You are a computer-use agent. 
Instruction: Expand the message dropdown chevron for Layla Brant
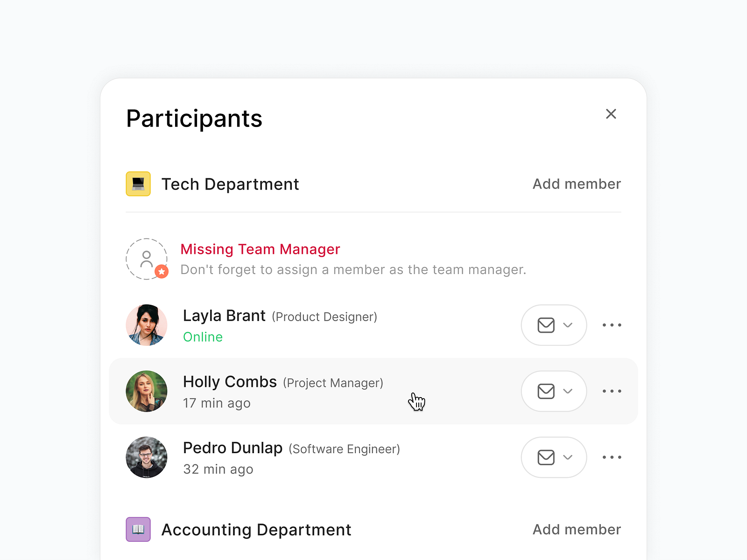568,325
